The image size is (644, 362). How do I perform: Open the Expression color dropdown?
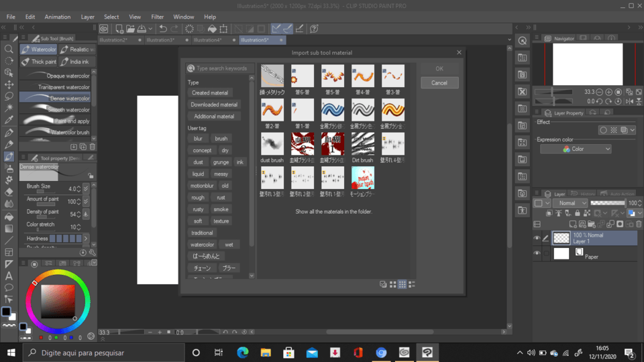tap(576, 149)
